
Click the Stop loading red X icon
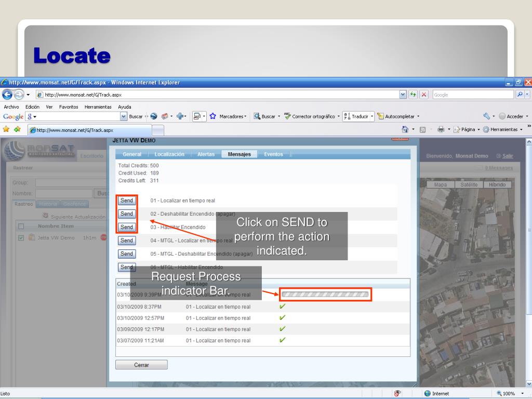click(x=424, y=95)
